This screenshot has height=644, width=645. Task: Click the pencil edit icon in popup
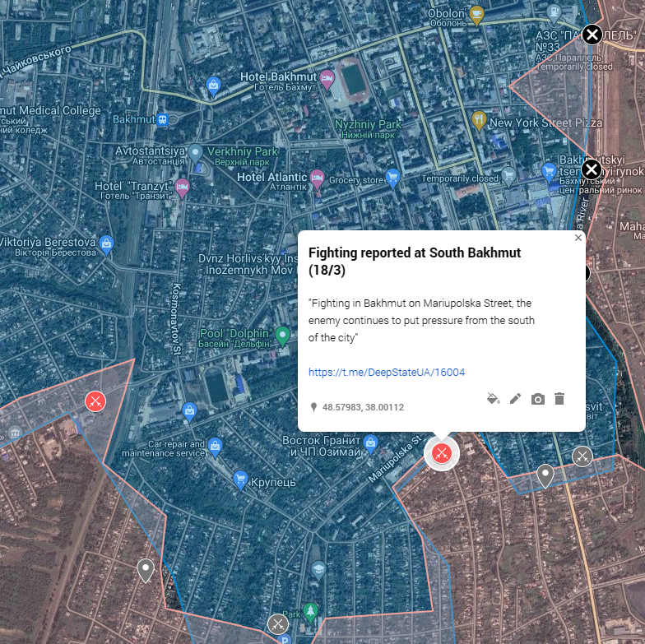(x=515, y=398)
